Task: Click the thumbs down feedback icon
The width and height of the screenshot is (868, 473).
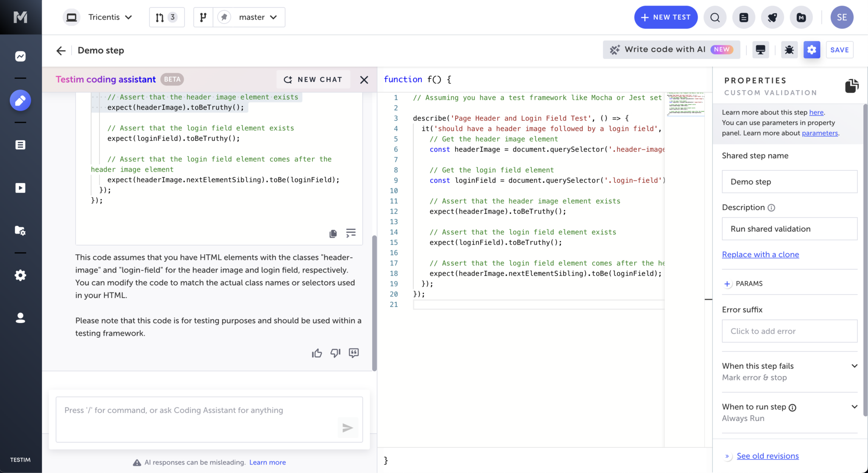Action: coord(335,353)
